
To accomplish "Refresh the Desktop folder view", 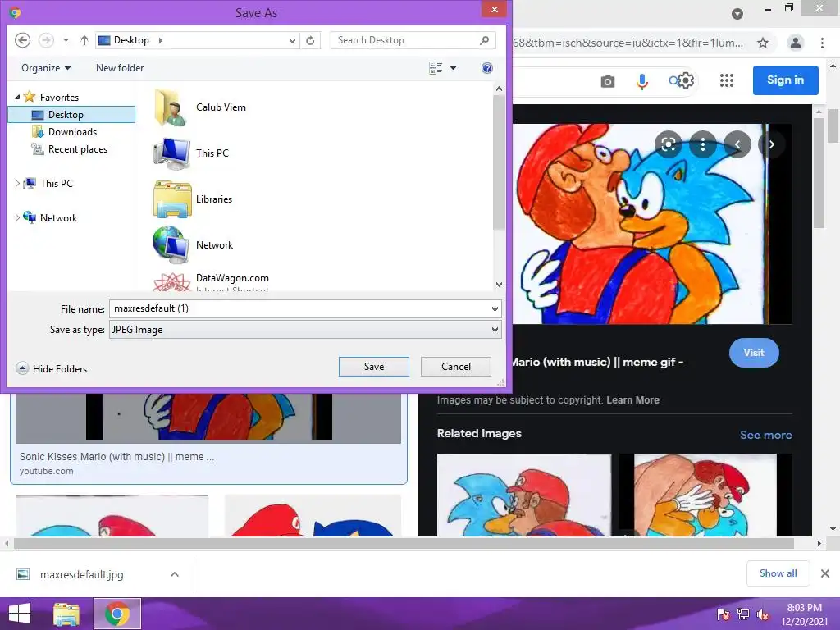I will tap(310, 41).
